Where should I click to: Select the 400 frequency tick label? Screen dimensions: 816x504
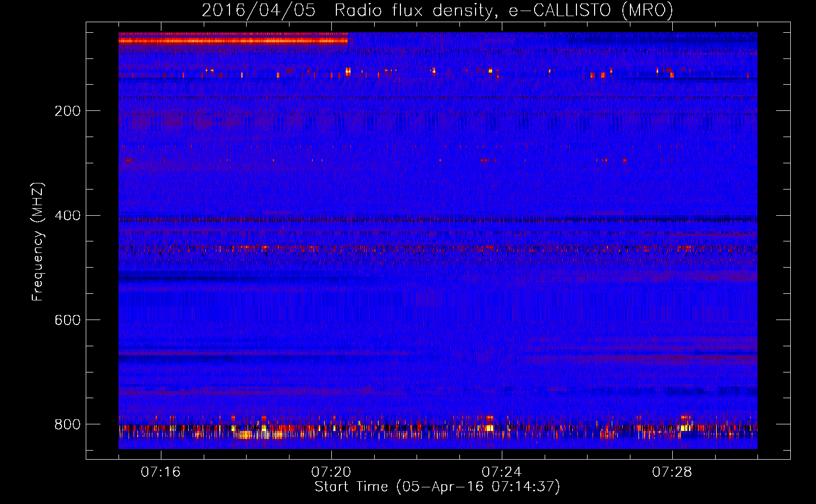pyautogui.click(x=68, y=216)
